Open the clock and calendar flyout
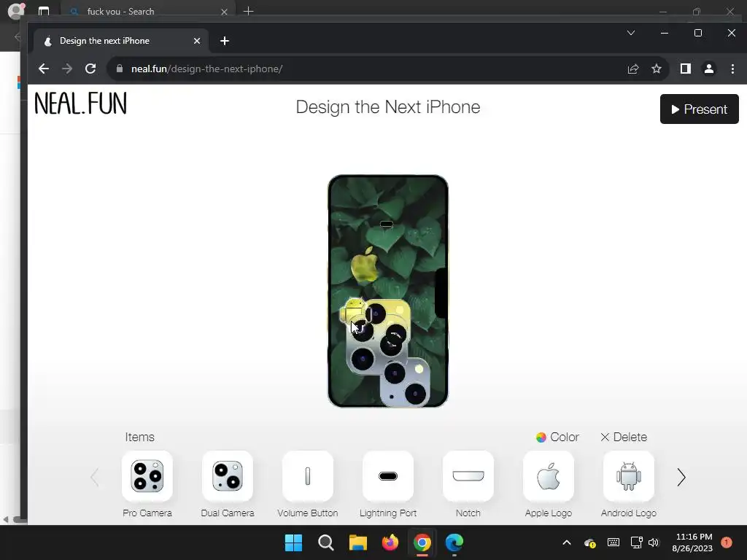This screenshot has height=560, width=747. (692, 542)
